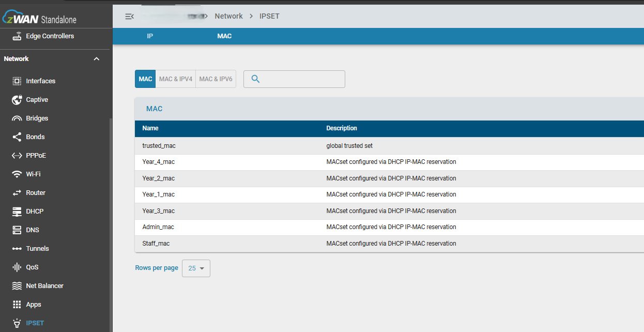
Task: Collapse the Network section chevron
Action: (97, 59)
